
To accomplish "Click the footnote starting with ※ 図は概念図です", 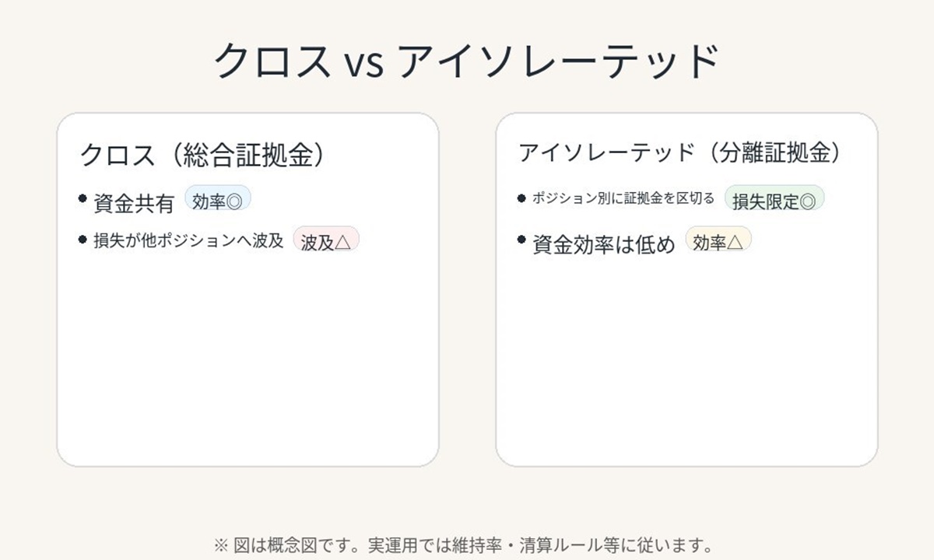I will point(463,544).
